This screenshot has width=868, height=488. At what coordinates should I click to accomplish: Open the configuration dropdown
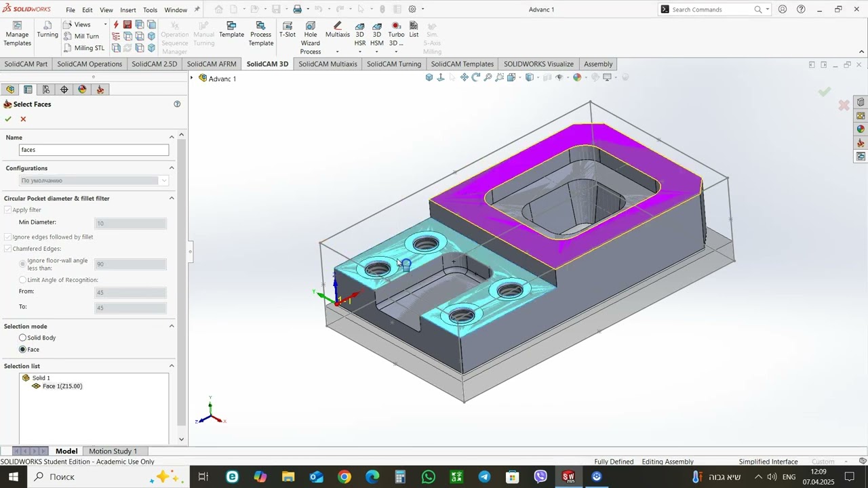pos(163,181)
